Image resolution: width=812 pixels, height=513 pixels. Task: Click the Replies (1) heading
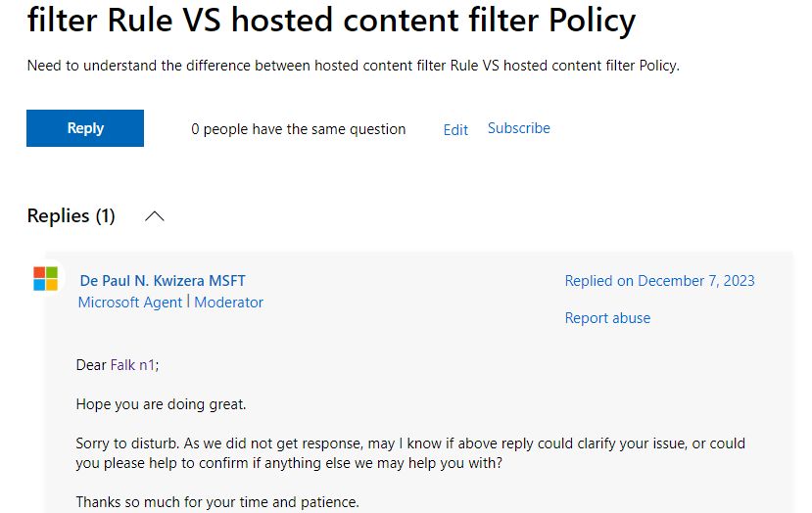(x=71, y=215)
